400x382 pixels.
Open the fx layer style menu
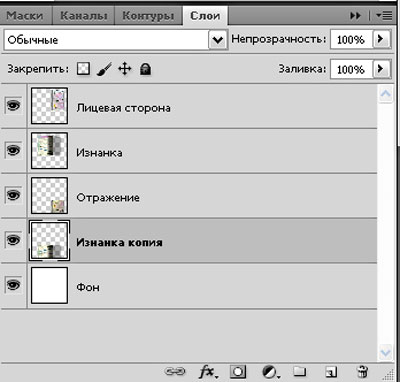click(x=209, y=371)
